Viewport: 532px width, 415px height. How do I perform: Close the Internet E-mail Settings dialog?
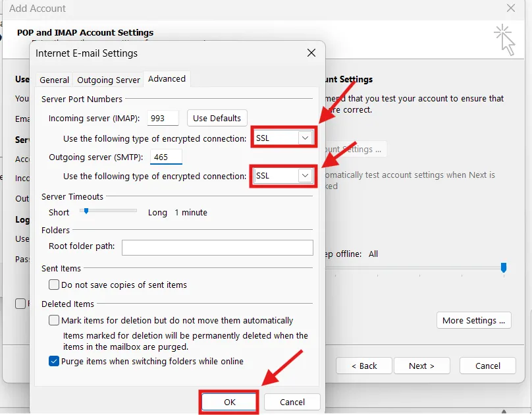coord(311,53)
